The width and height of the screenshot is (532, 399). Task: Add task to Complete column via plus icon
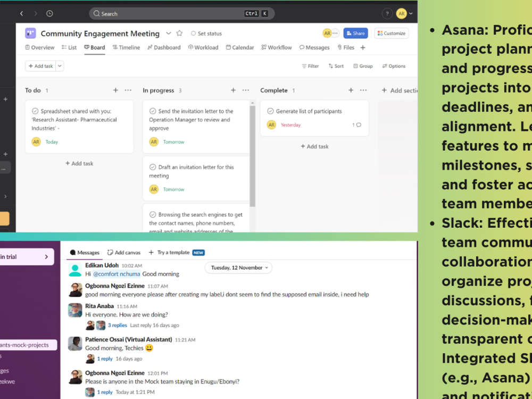[351, 90]
